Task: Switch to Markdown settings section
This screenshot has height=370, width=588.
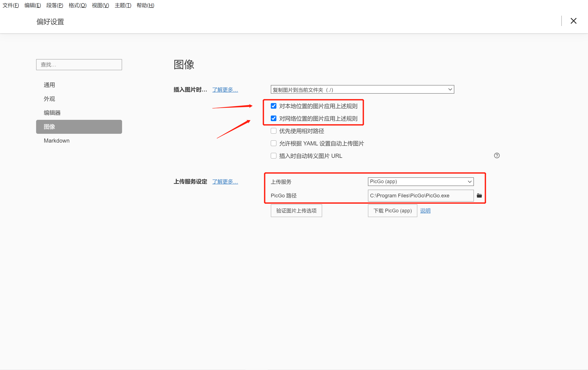Action: tap(57, 141)
